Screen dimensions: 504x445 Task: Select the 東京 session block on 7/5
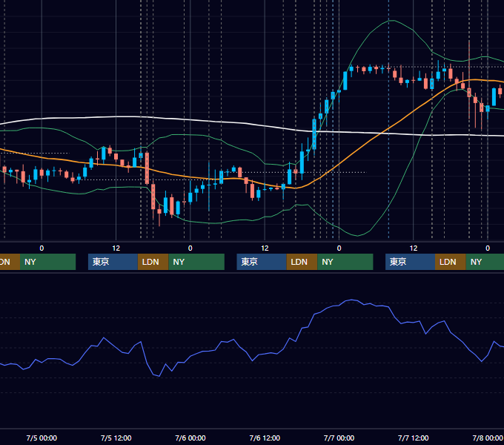(113, 262)
